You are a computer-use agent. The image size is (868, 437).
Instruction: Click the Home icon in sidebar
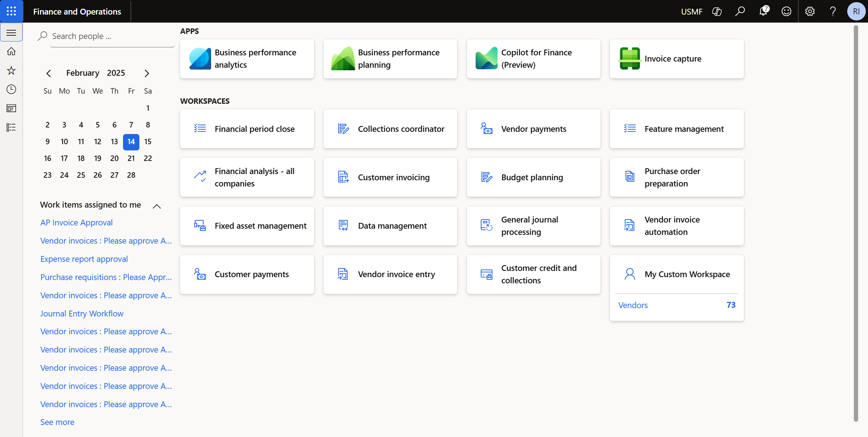[x=11, y=51]
